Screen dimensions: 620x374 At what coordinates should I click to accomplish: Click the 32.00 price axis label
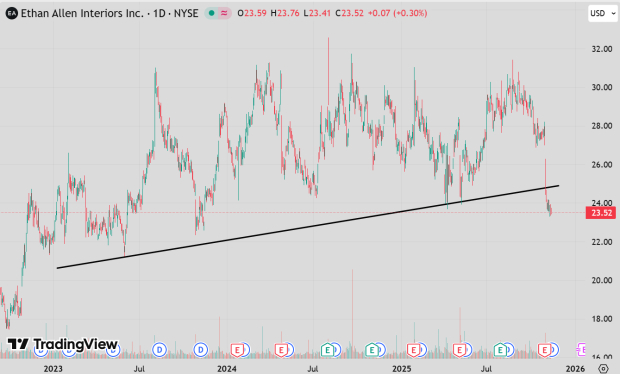point(602,49)
